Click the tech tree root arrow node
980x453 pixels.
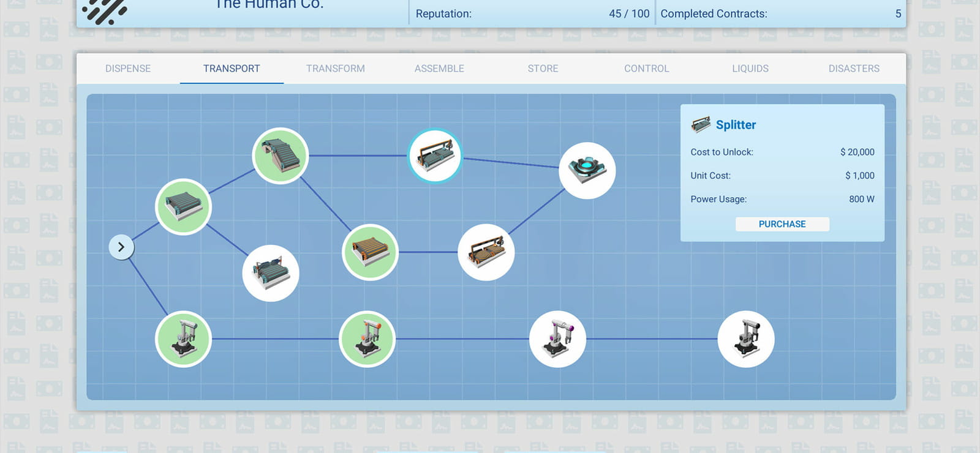click(121, 247)
